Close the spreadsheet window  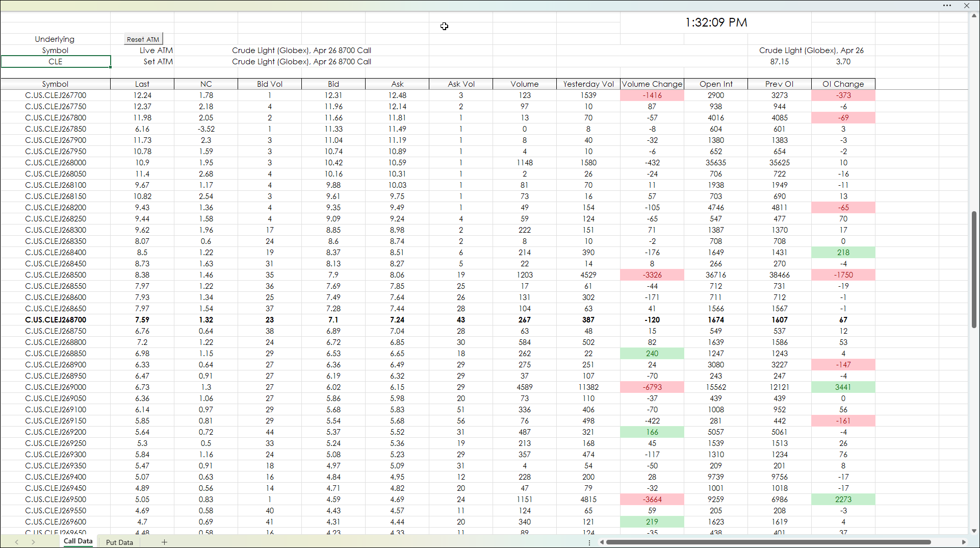tap(966, 6)
